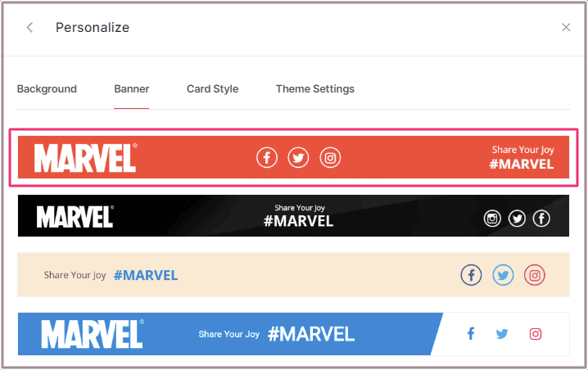Click Twitter icon in black banner

point(517,218)
